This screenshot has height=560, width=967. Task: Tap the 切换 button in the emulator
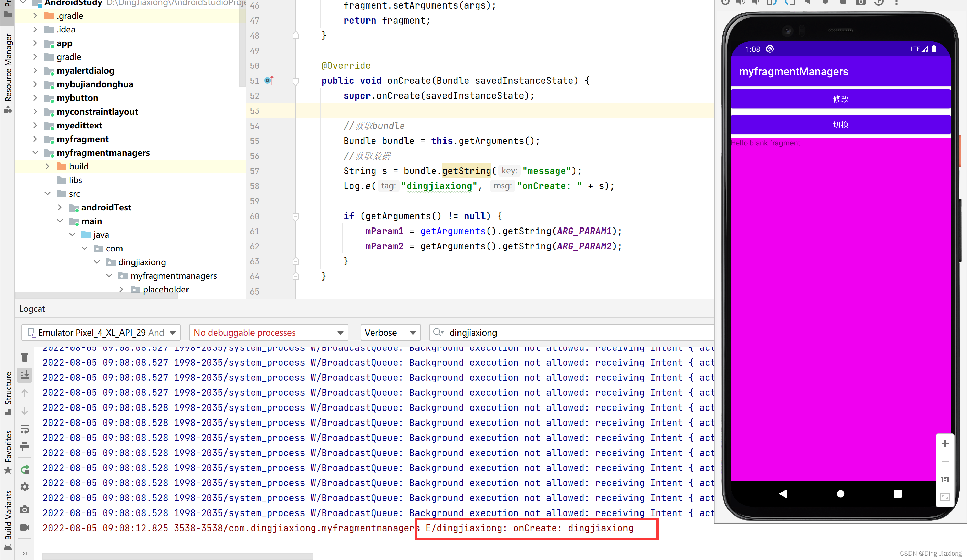[x=840, y=125]
